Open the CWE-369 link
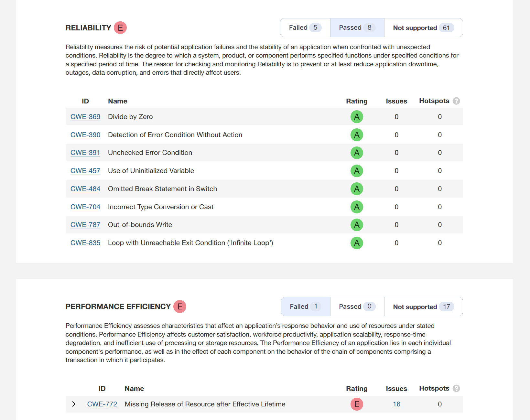The image size is (530, 420). point(85,117)
